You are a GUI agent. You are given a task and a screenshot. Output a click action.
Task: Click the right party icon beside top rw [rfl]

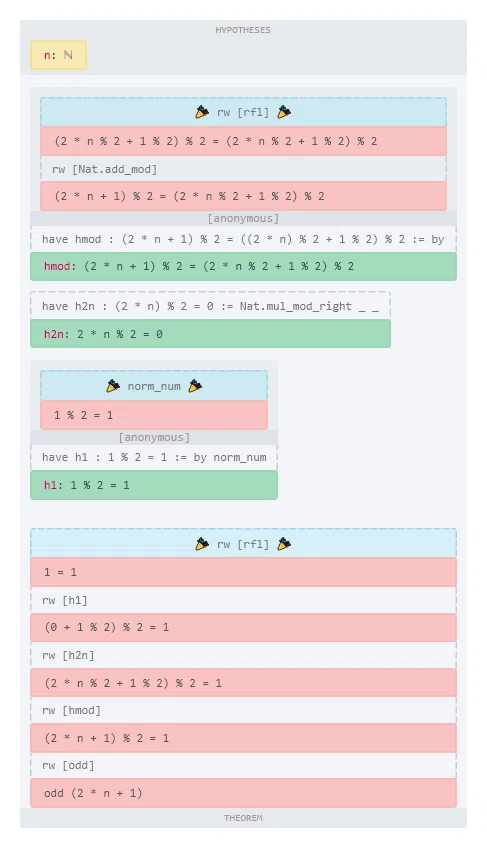(x=284, y=112)
